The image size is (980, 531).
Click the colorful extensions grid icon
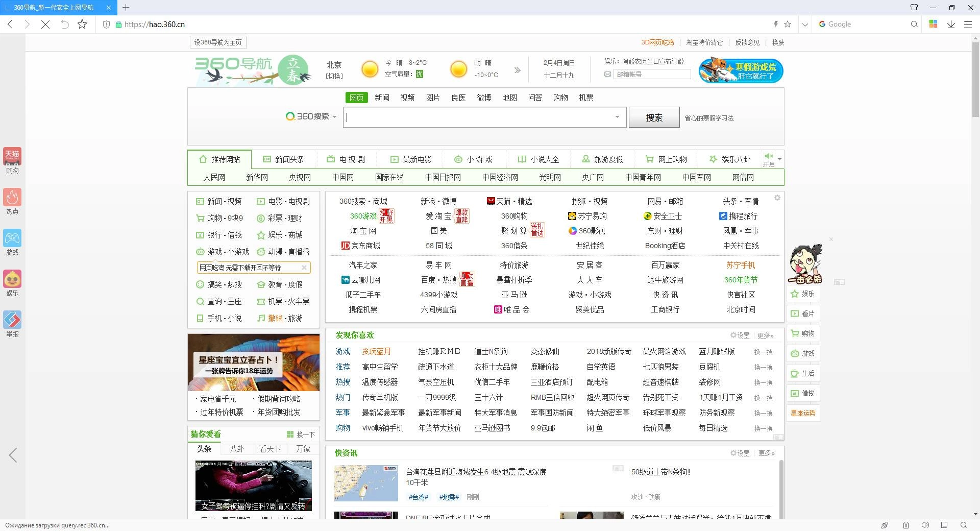(933, 24)
